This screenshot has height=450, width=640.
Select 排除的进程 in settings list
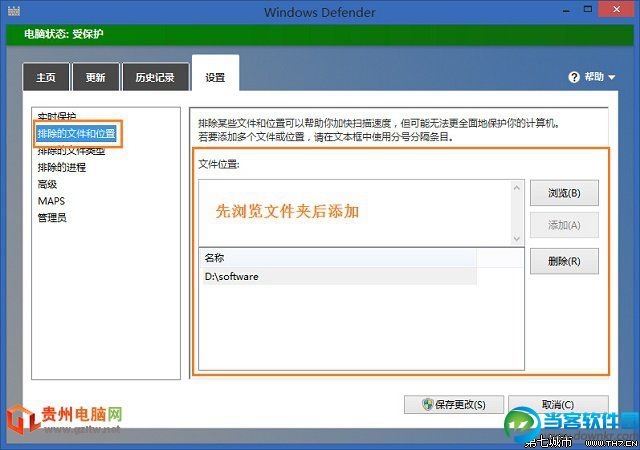pos(62,167)
